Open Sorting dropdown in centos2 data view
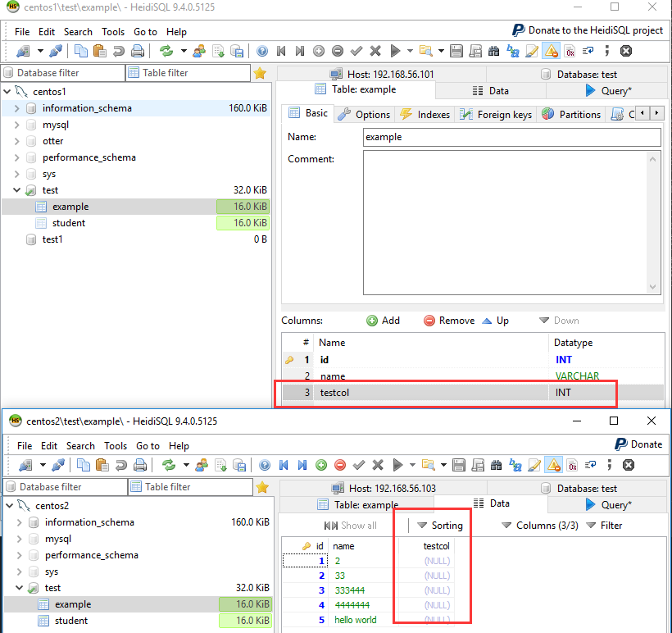This screenshot has height=633, width=672. point(441,526)
